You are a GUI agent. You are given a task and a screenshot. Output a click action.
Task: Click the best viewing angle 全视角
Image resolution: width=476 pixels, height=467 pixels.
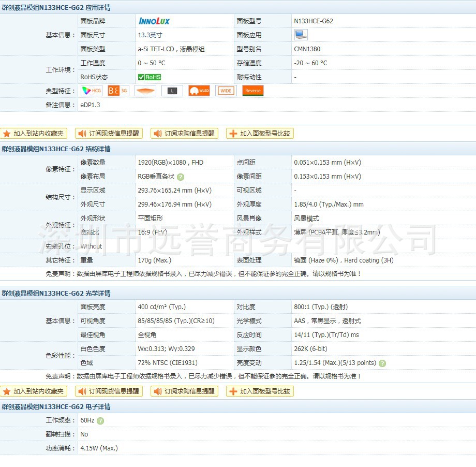point(147,334)
